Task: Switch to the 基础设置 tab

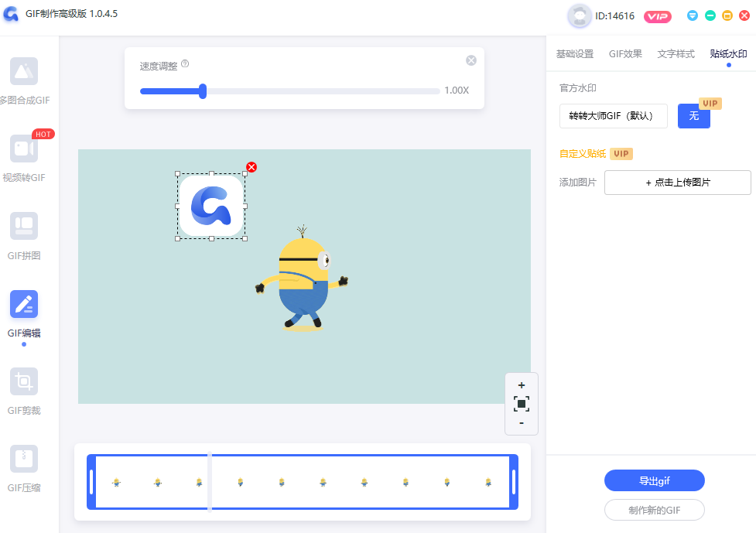Action: [x=575, y=54]
